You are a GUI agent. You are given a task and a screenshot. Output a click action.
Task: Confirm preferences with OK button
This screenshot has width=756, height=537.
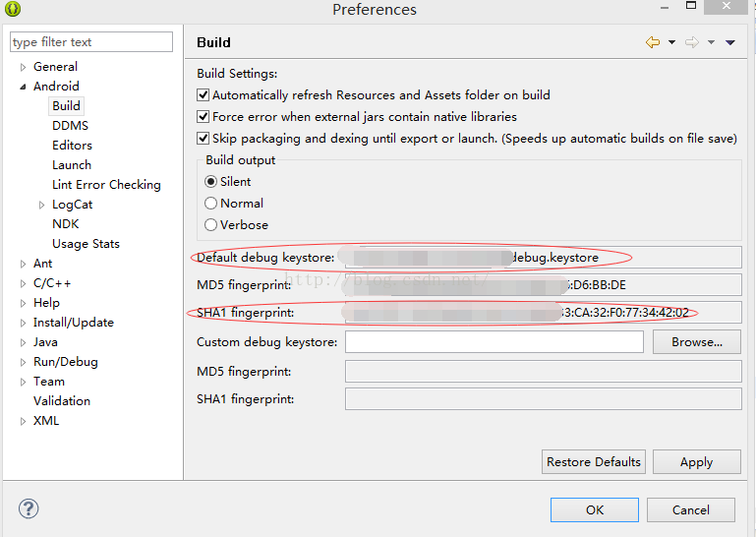[x=595, y=510]
